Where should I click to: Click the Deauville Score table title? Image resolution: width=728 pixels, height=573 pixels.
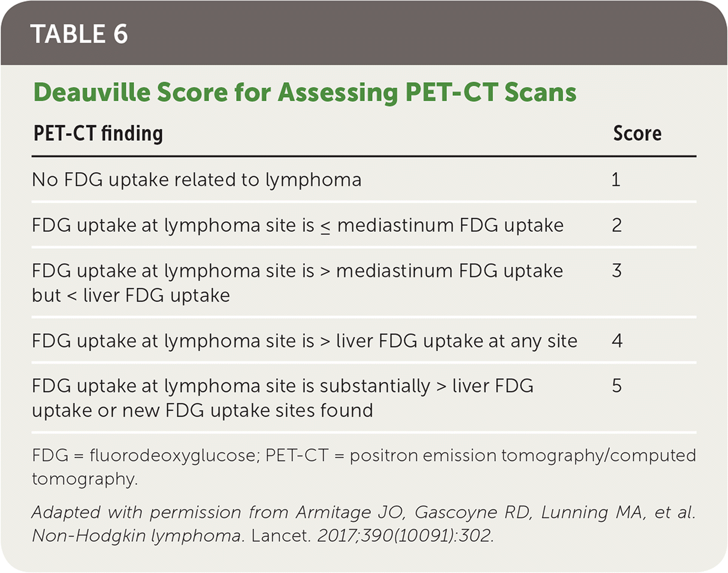pos(304,93)
